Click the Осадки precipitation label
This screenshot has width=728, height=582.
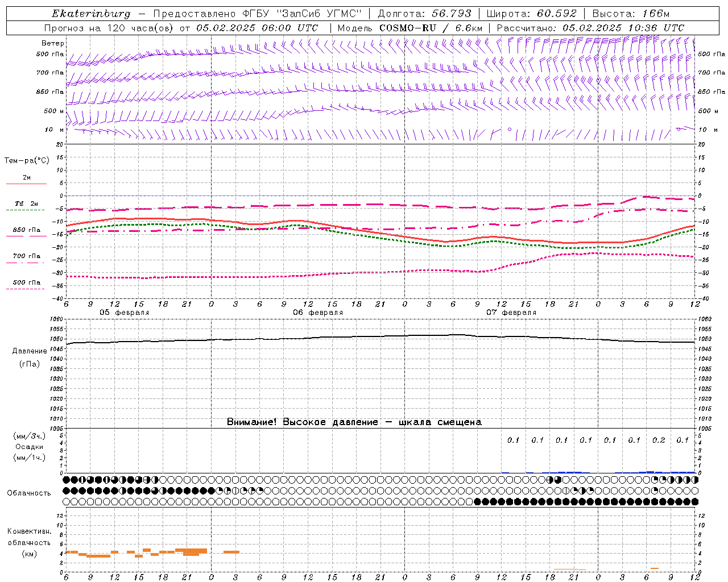30,447
